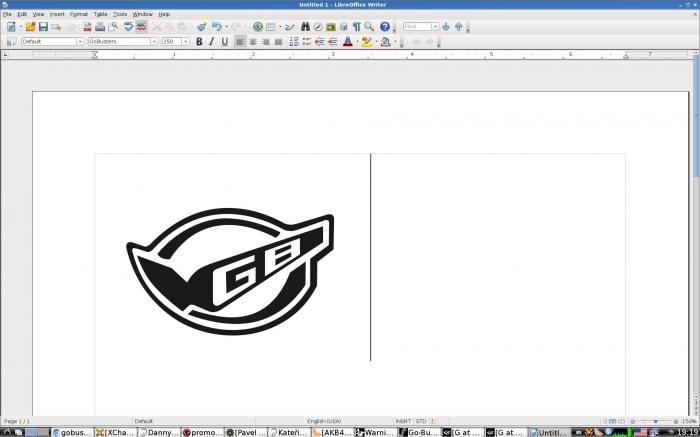Open the Font Color dropdown arrow

pos(357,42)
